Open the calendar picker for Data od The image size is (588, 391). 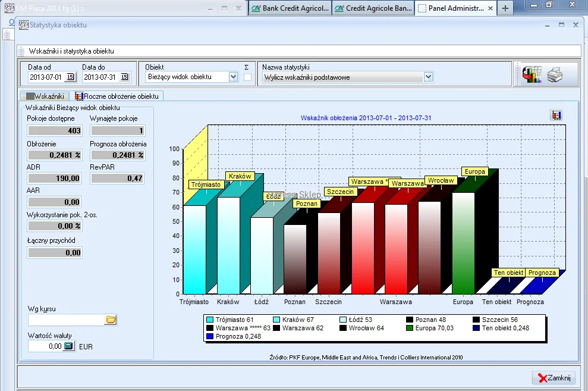pos(70,77)
